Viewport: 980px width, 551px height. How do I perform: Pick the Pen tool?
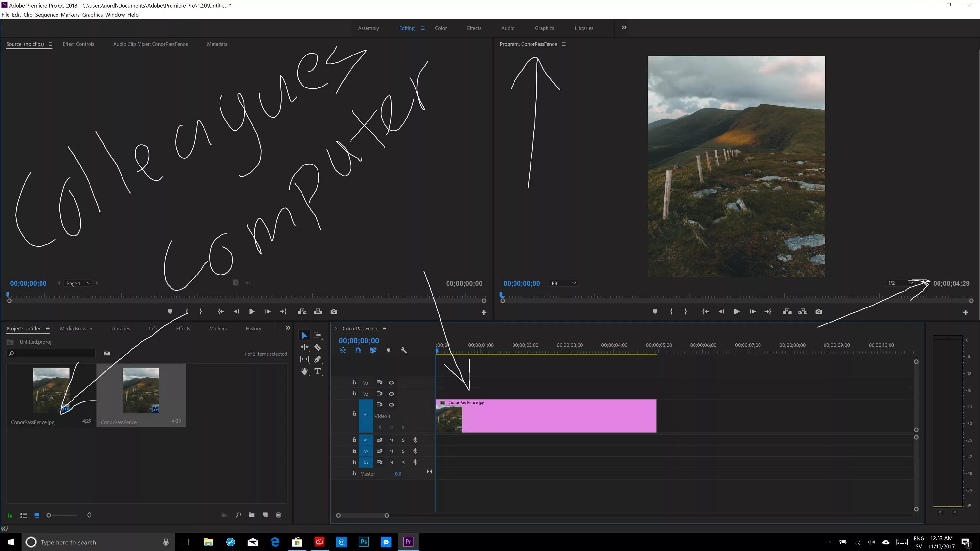(x=317, y=359)
